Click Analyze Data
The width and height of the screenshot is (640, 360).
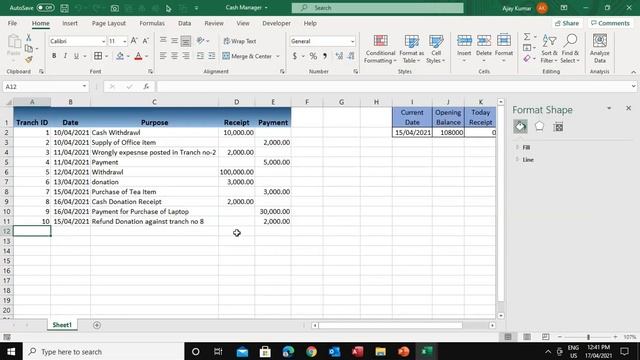pos(600,49)
